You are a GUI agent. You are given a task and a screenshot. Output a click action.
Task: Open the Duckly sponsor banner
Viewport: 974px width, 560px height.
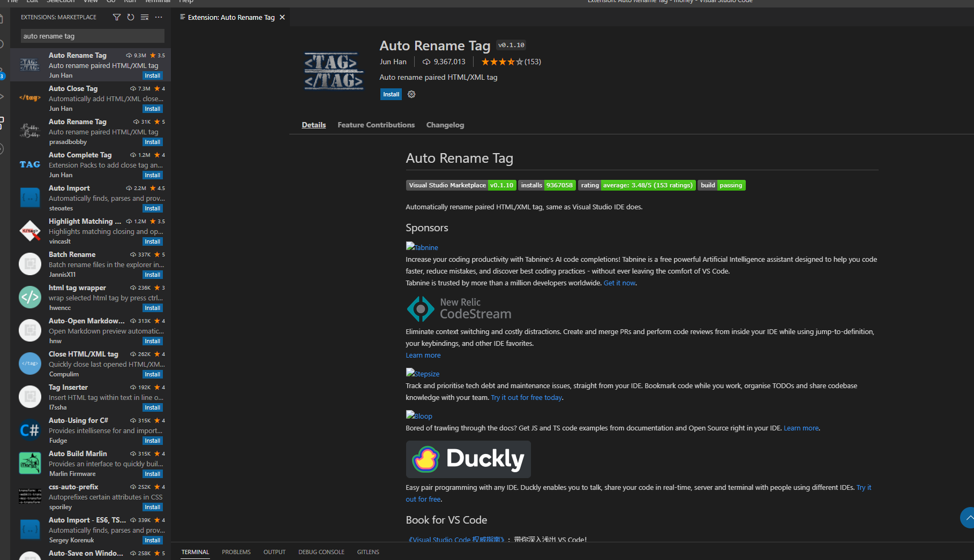[468, 459]
